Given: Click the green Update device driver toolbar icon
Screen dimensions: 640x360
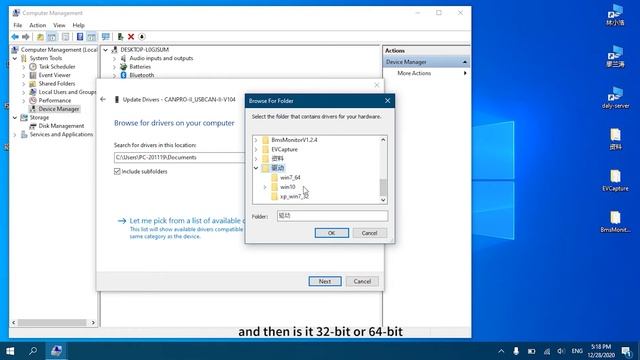Looking at the screenshot, I should 120,37.
